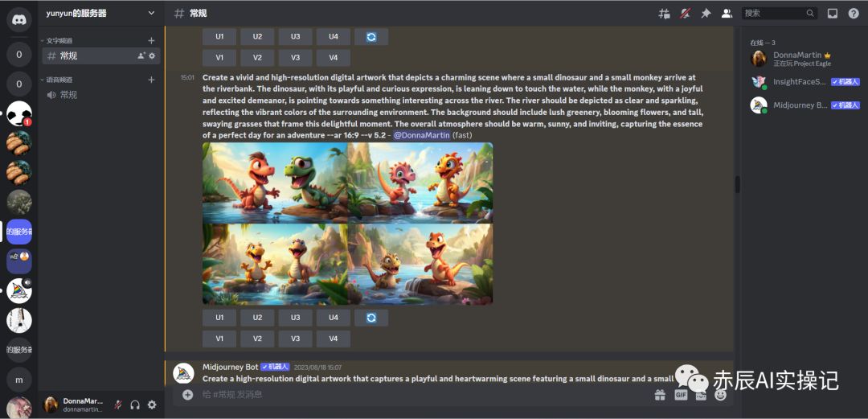868x419 pixels.
Task: Toggle microphone mute in user panel
Action: tap(118, 405)
